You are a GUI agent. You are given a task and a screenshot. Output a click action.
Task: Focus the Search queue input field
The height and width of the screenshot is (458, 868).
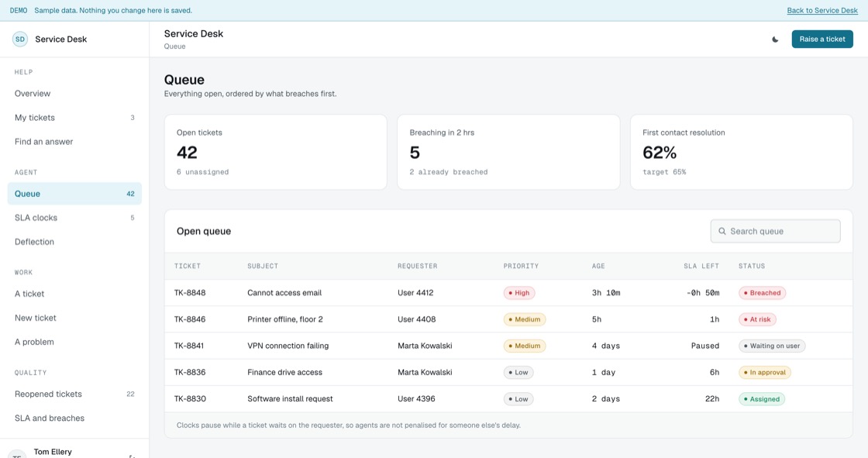776,232
